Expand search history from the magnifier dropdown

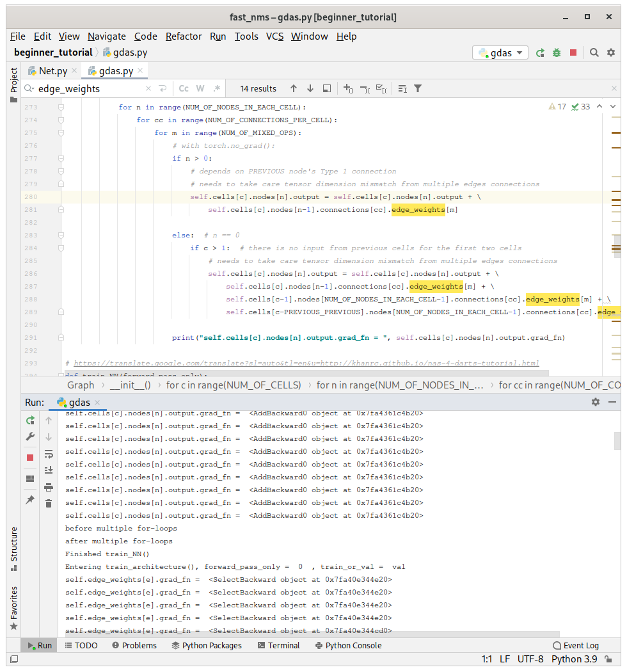click(29, 89)
